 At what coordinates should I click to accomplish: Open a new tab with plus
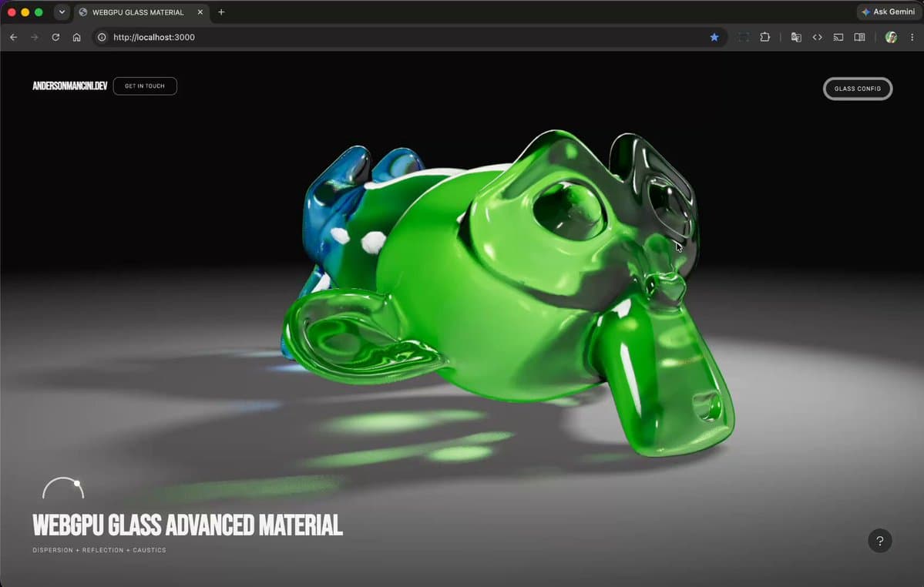222,12
